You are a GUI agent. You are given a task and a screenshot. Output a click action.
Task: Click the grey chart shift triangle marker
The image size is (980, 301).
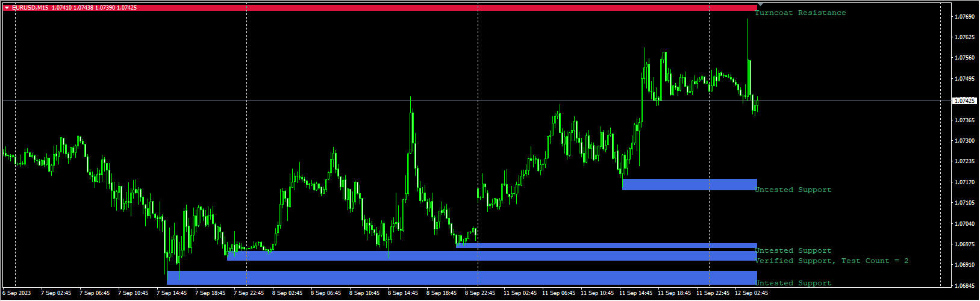point(760,5)
